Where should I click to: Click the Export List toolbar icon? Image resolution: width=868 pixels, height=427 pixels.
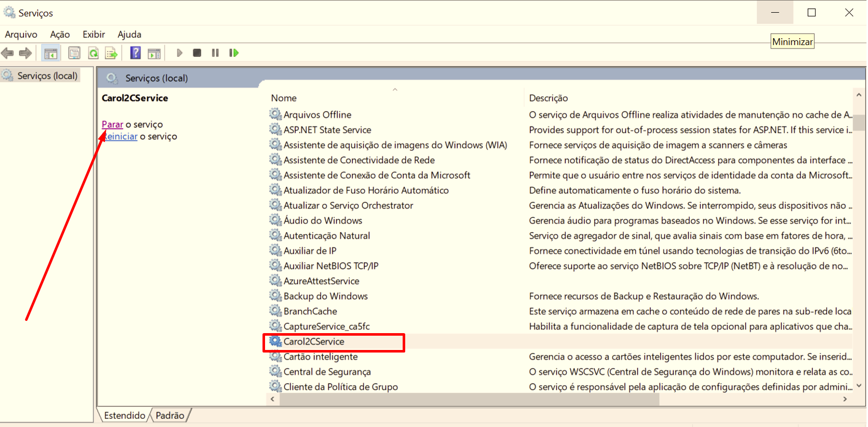click(111, 53)
